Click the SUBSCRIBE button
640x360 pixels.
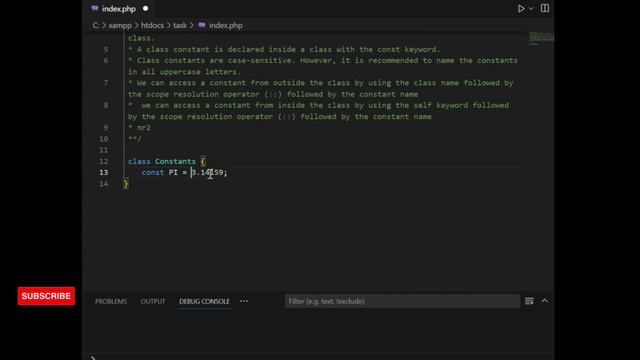pyautogui.click(x=46, y=296)
